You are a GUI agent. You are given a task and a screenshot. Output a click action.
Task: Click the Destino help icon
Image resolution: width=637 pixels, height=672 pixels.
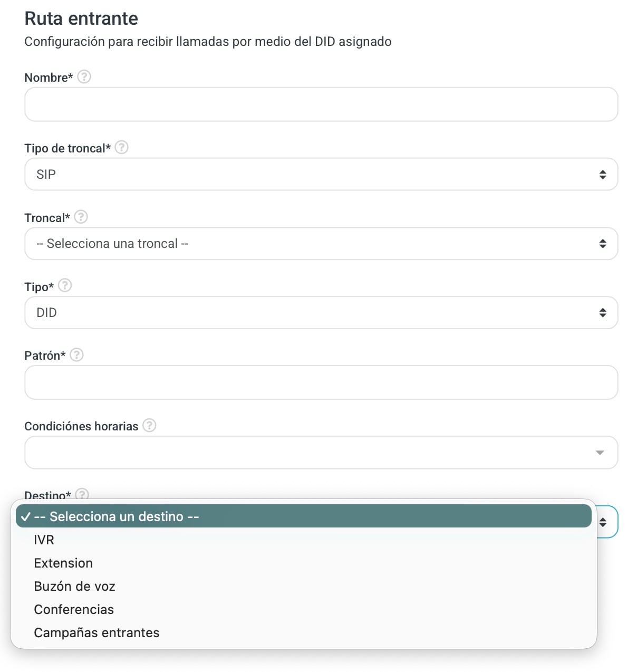[x=82, y=494]
